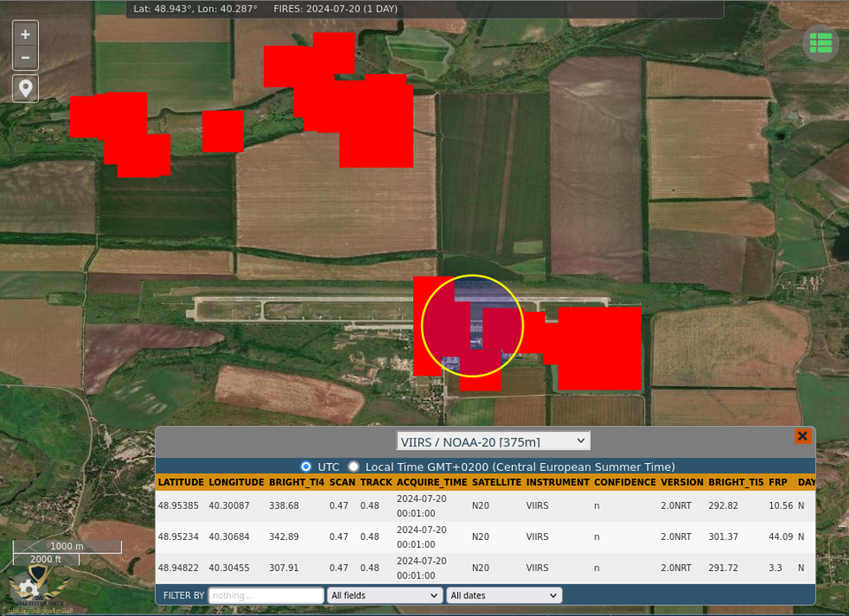Click the location marker pin button
Image resolution: width=849 pixels, height=616 pixels.
click(26, 88)
